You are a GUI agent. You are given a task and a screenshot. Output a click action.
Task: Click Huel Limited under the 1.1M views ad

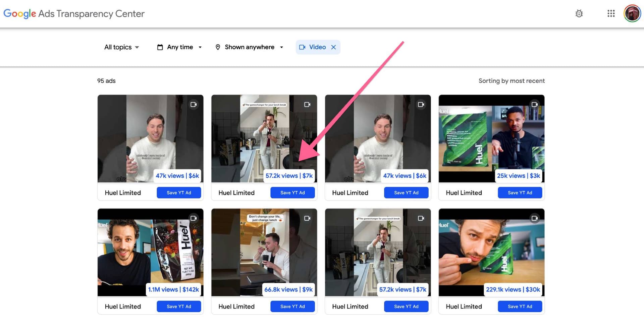coord(123,307)
